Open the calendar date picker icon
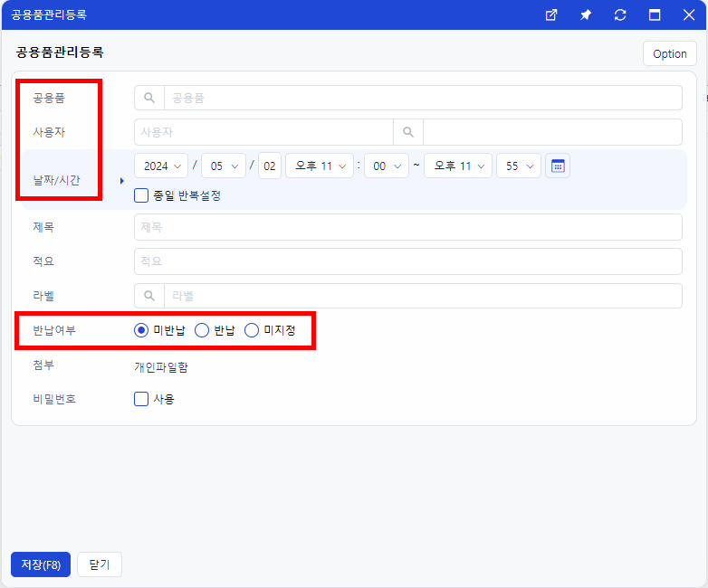Image resolution: width=708 pixels, height=588 pixels. pos(558,166)
